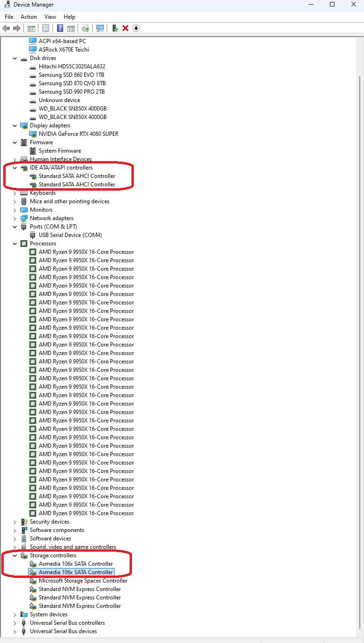Select Hitachi HDS5C3020ALA632 drive
This screenshot has height=643, width=364.
coord(72,67)
